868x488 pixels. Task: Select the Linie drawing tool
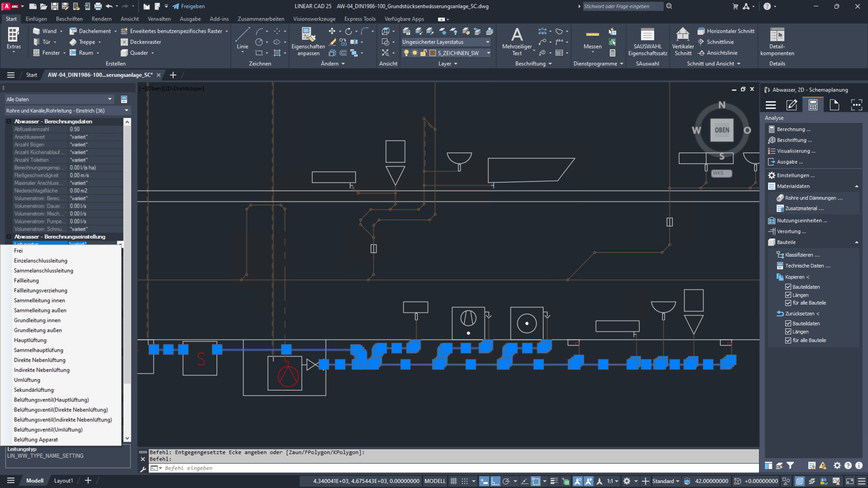243,38
